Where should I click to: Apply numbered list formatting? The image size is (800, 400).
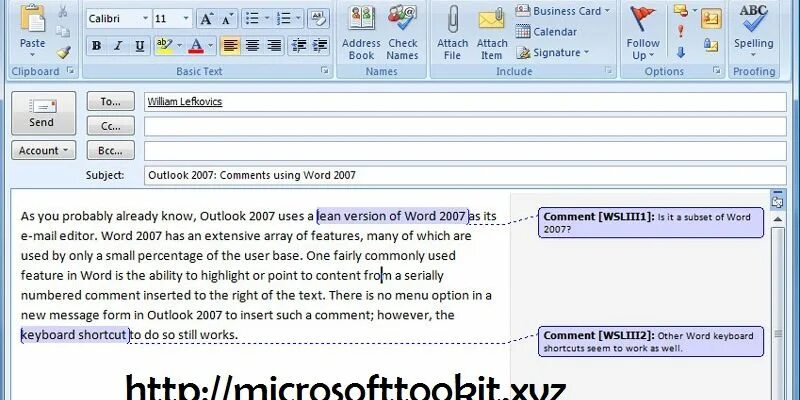[283, 19]
